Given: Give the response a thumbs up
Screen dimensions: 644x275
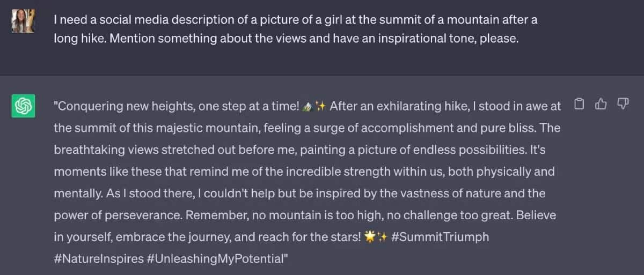Looking at the screenshot, I should click(x=601, y=104).
